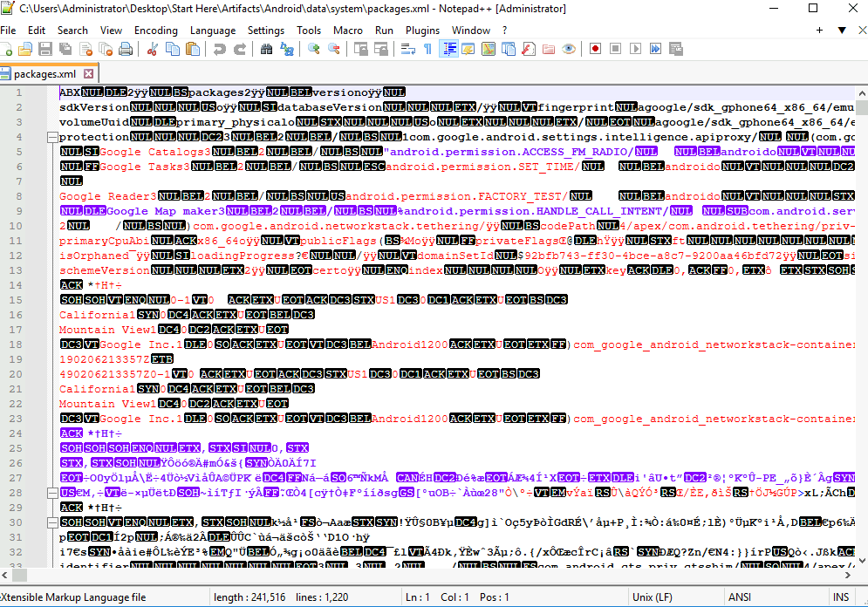This screenshot has height=607, width=868.
Task: Open the Edit menu
Action: click(x=37, y=31)
